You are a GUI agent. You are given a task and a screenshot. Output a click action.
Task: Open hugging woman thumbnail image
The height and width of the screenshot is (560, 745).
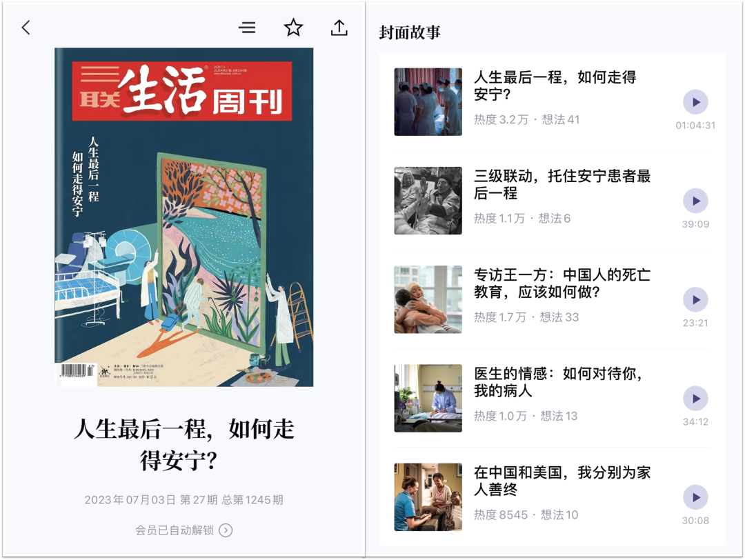coord(428,299)
